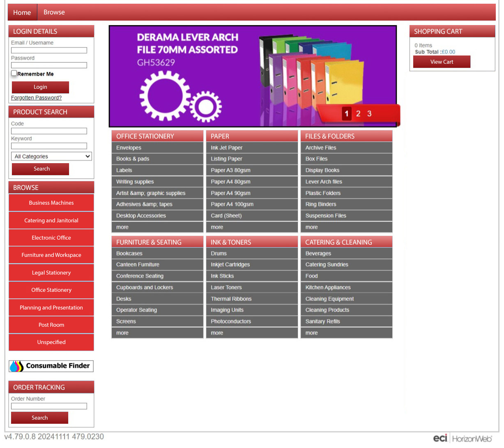Tick the Remember Me checkbox
Screen dimensions: 504x448
[x=14, y=73]
